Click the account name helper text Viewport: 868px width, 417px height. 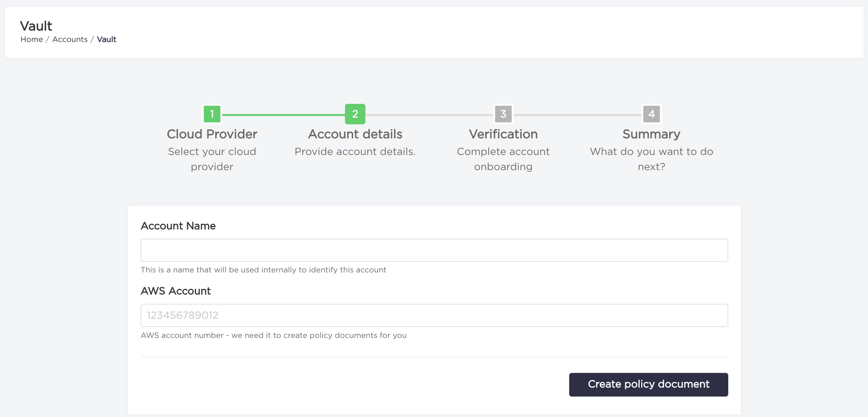(x=263, y=270)
